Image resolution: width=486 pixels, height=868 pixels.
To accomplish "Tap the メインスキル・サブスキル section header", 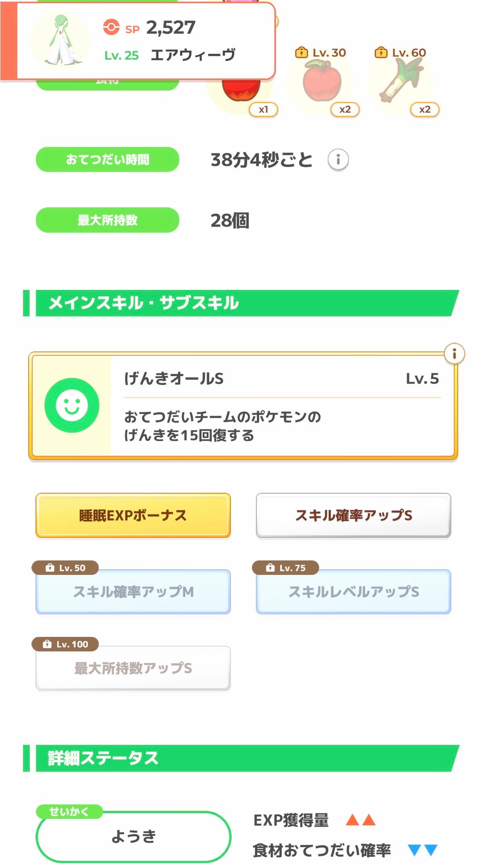I will [241, 303].
